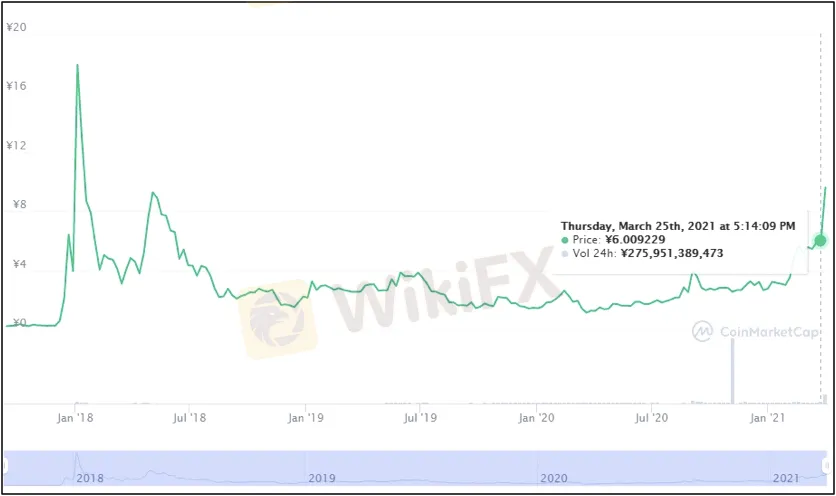Select 2019 in the range navigator
Screen dimensions: 836x496
click(x=322, y=478)
